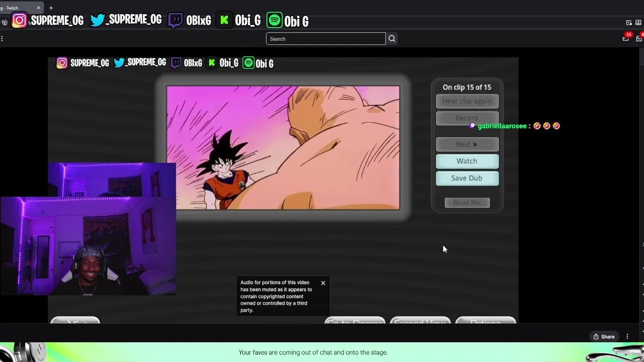
Task: Click the Save Dub button
Action: coord(467,178)
